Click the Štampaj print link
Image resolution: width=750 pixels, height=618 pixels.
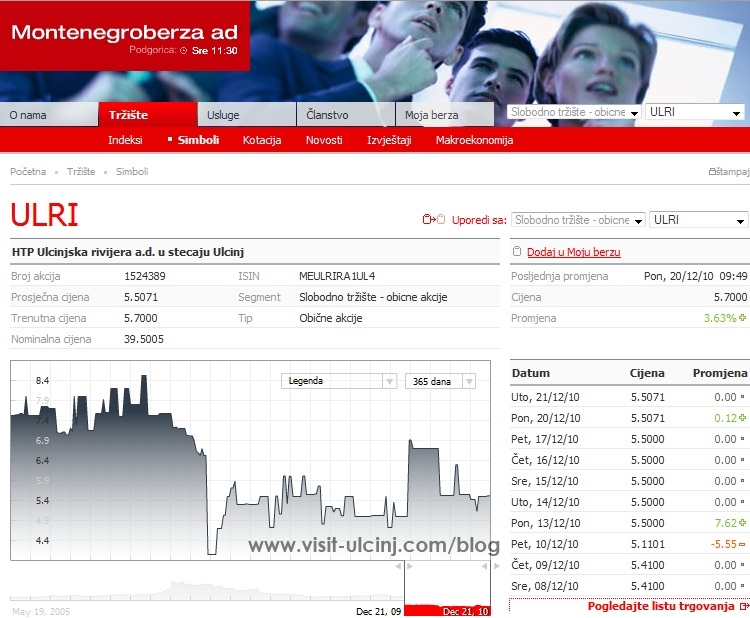(x=732, y=171)
